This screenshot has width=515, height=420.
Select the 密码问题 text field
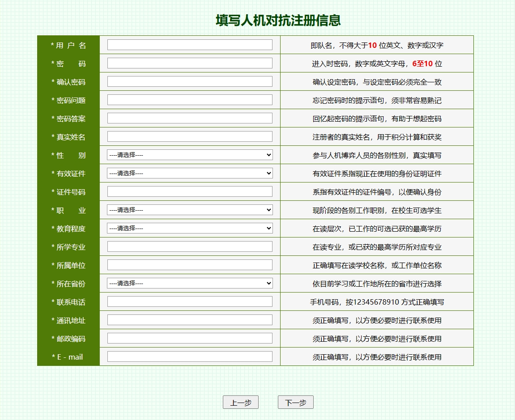(190, 100)
